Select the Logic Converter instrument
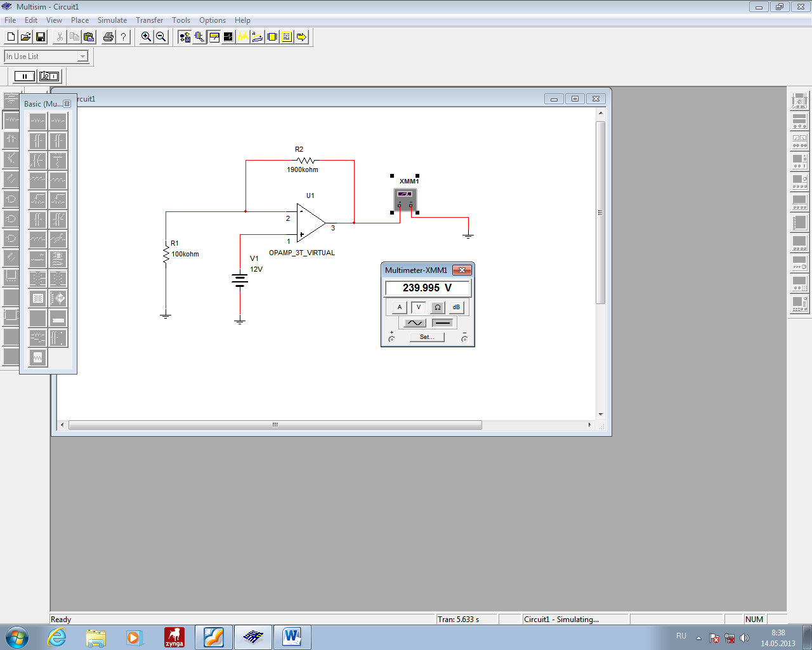Viewport: 812px width, 650px height. [x=799, y=243]
